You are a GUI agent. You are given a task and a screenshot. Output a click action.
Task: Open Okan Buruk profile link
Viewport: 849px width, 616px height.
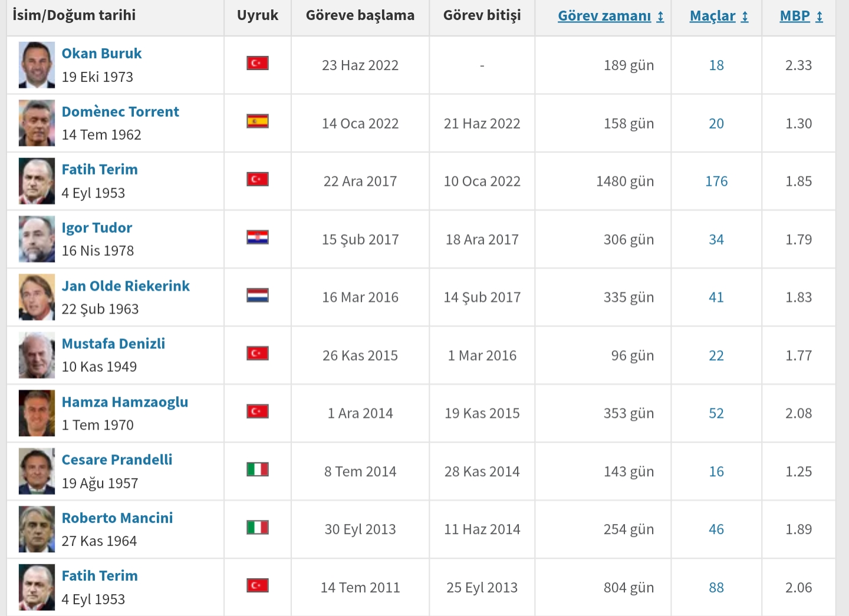(x=101, y=54)
